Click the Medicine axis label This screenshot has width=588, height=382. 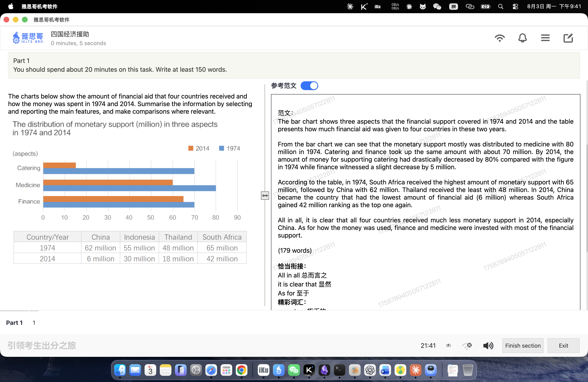pyautogui.click(x=28, y=185)
